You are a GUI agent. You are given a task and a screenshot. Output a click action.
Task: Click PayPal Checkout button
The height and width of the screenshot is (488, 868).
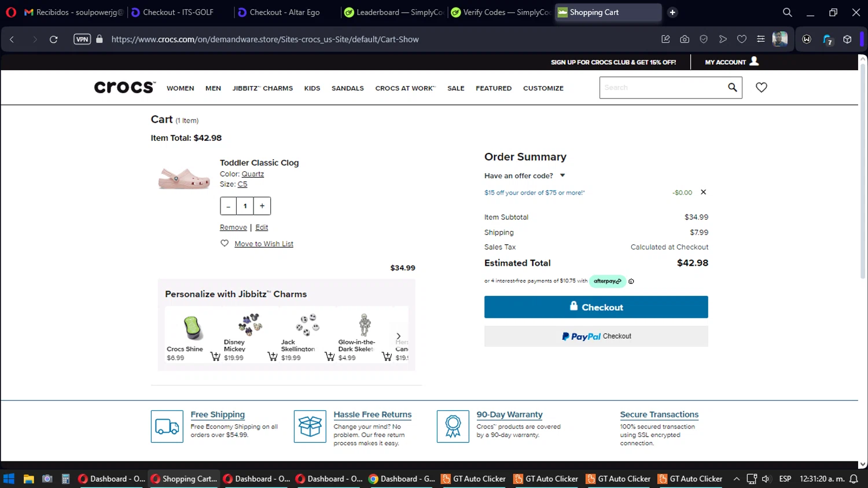(x=596, y=336)
